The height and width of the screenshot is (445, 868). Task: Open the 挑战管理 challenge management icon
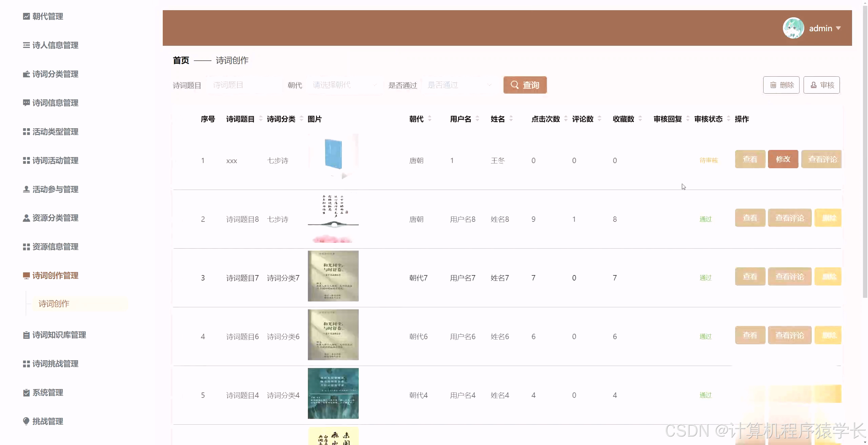coord(26,421)
